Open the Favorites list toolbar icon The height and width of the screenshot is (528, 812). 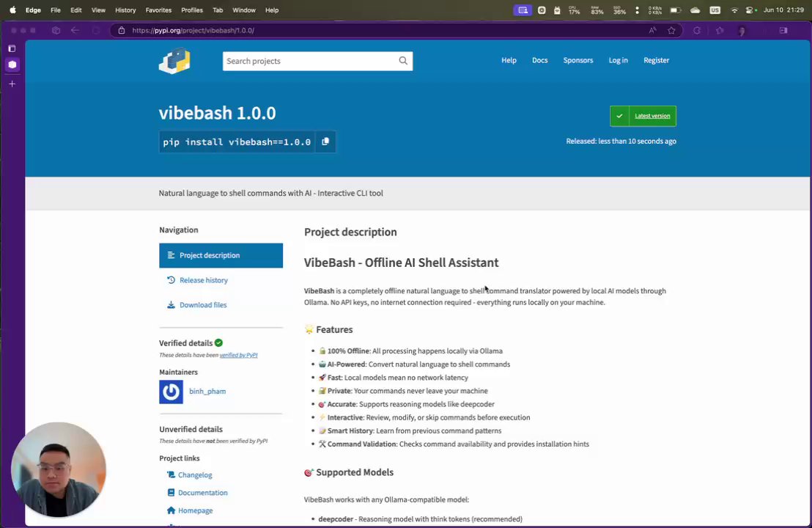click(720, 30)
